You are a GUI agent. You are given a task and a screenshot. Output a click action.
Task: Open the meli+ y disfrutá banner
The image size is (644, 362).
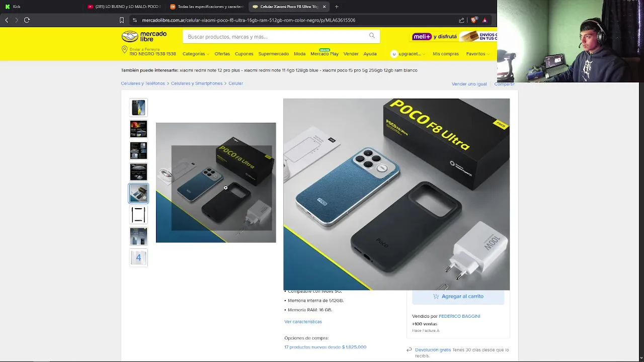(x=454, y=36)
